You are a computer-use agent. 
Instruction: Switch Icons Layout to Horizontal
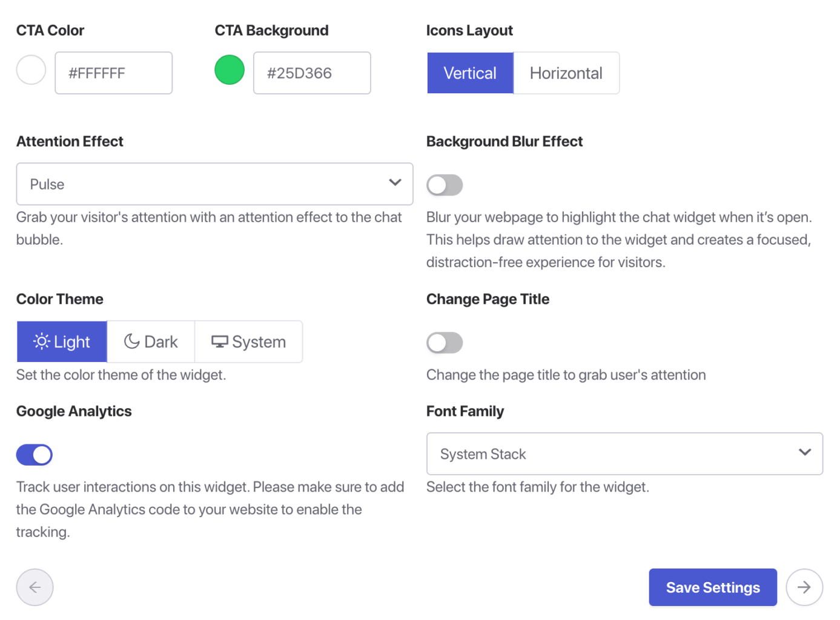click(x=566, y=73)
